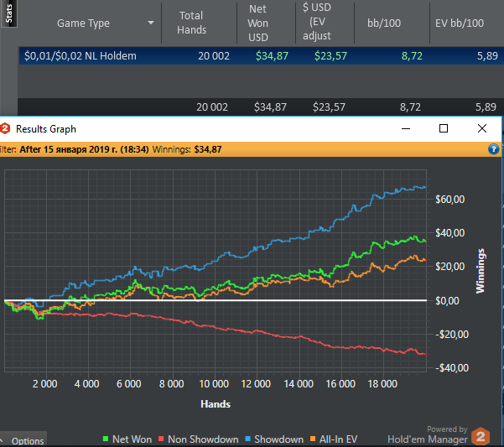This screenshot has width=504, height=447.
Task: Close the Results Graph window
Action: click(482, 128)
